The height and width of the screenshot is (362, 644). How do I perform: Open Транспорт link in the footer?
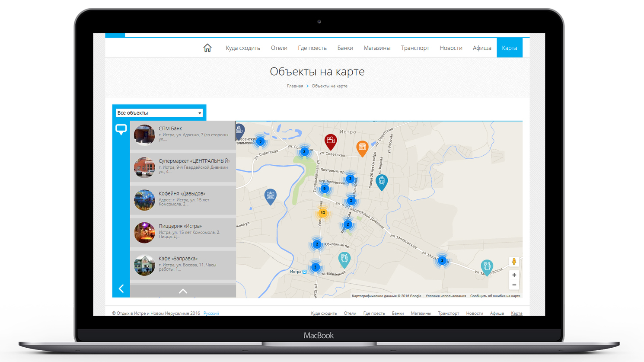449,313
